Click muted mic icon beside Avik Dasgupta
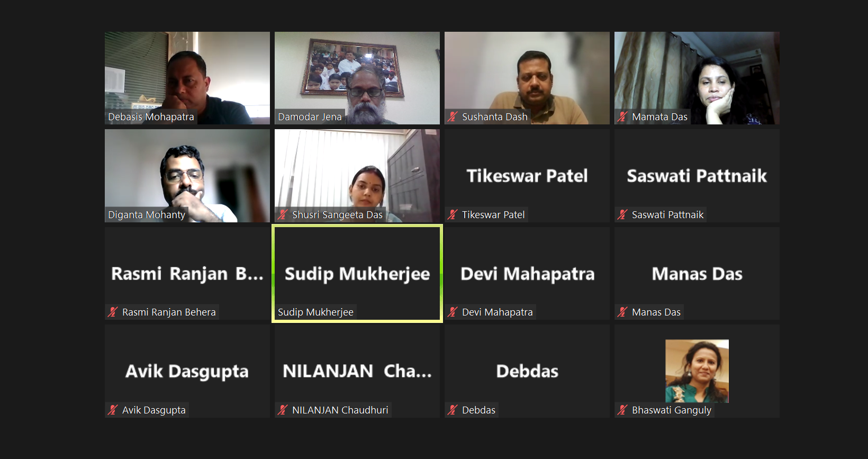The width and height of the screenshot is (868, 459). [113, 410]
